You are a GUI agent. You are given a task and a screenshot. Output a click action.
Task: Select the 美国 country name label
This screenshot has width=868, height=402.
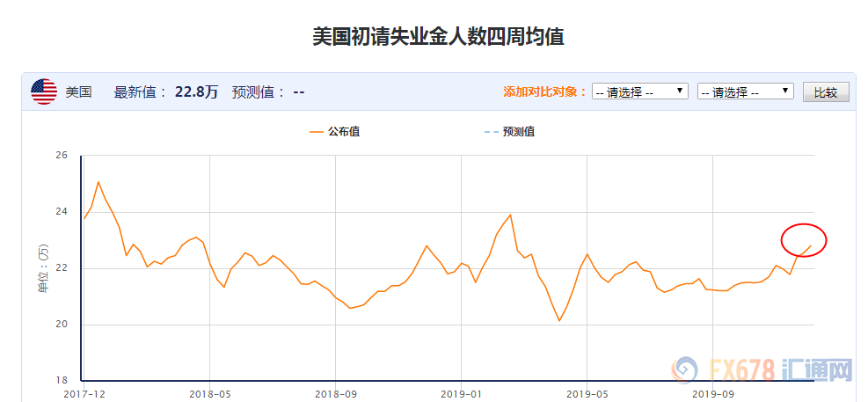pos(78,91)
